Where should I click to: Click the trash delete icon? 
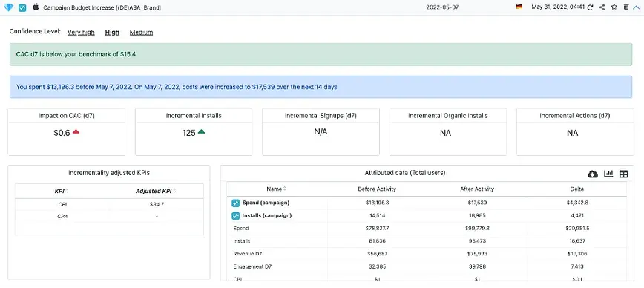626,7
